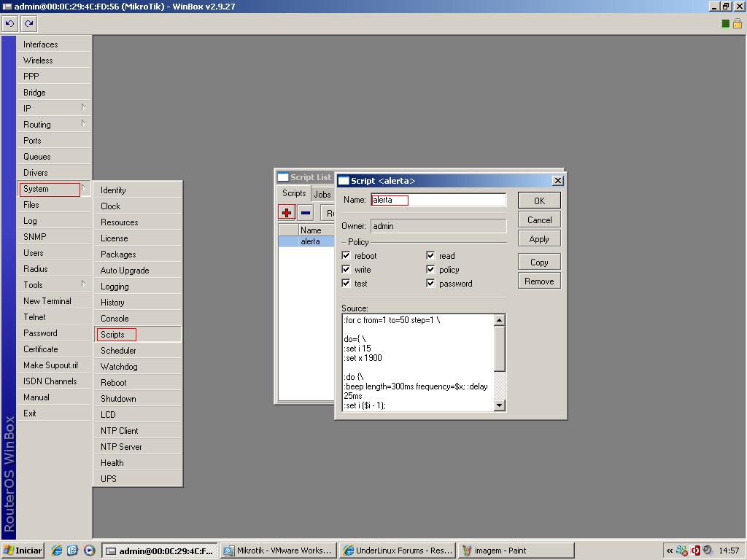Open NTP Client from System submenu

(x=138, y=430)
